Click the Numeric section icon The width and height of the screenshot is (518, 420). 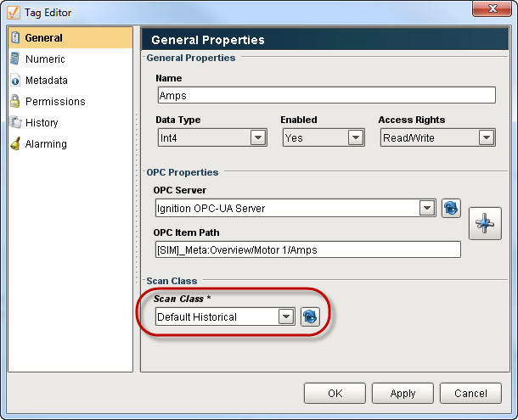point(15,59)
